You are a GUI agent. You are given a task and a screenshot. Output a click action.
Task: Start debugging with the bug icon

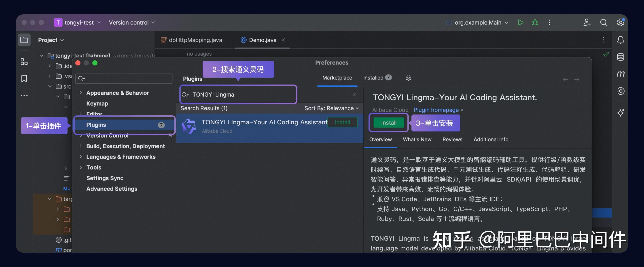click(535, 23)
